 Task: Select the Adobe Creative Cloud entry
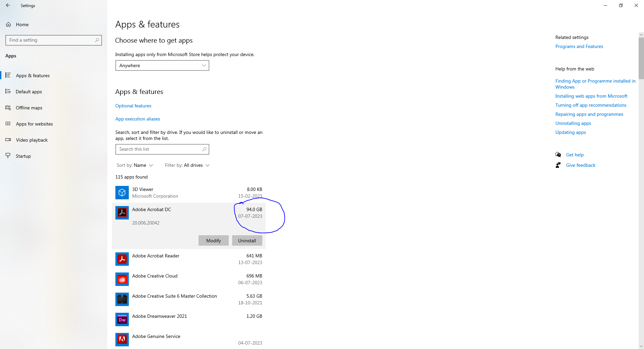(189, 279)
